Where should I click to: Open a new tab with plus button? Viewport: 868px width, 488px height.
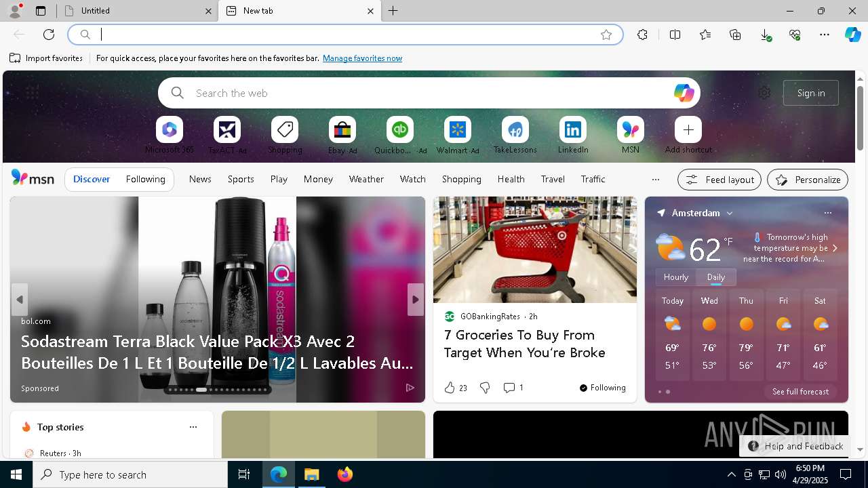coord(393,11)
